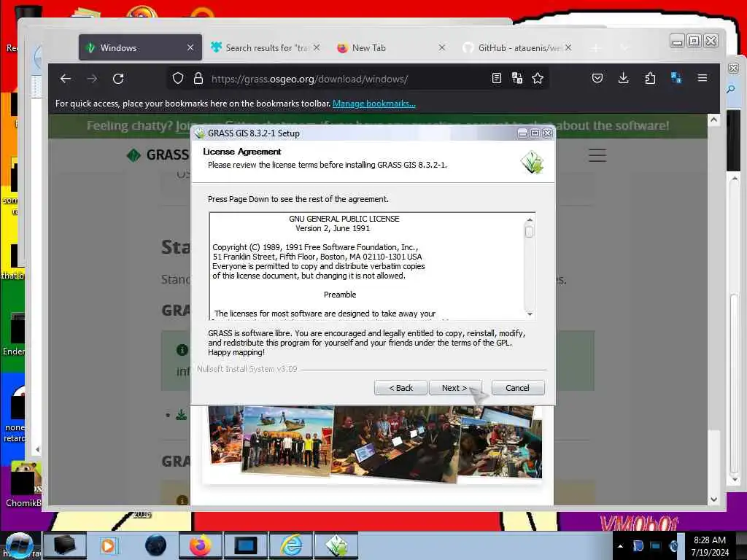Open the Save to Pocket icon
Image resolution: width=747 pixels, height=560 pixels.
[597, 78]
